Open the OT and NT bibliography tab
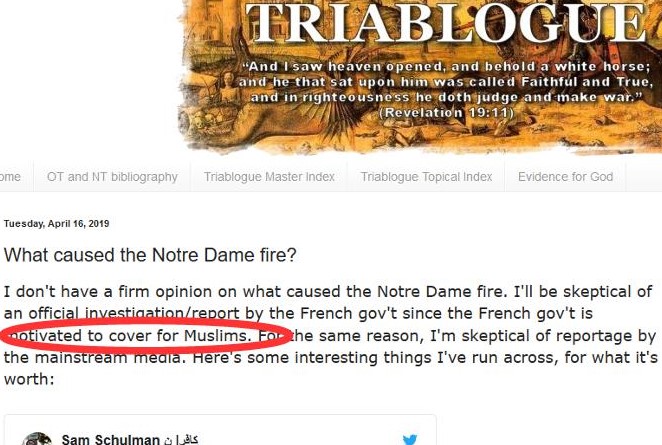662x445 pixels. click(112, 176)
